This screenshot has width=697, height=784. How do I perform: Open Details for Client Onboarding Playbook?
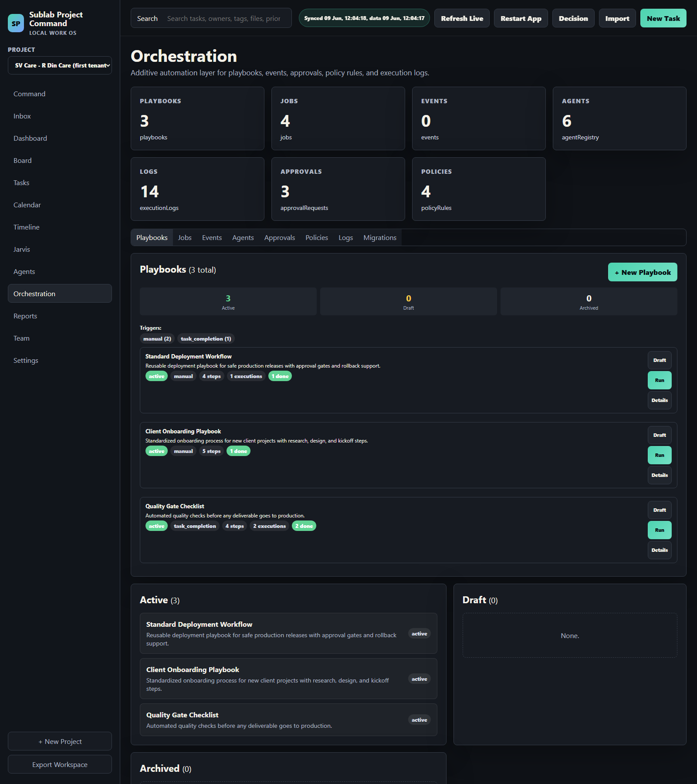tap(660, 475)
